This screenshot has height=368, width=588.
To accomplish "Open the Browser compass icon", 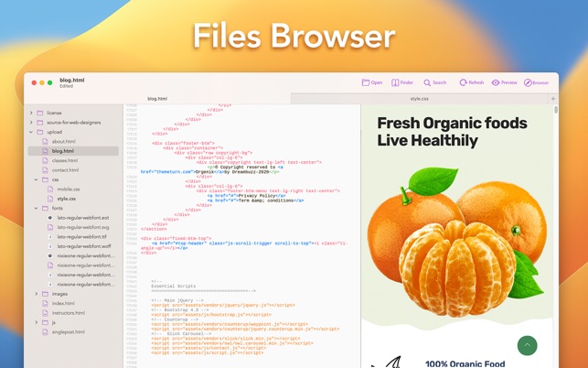I will click(x=528, y=82).
